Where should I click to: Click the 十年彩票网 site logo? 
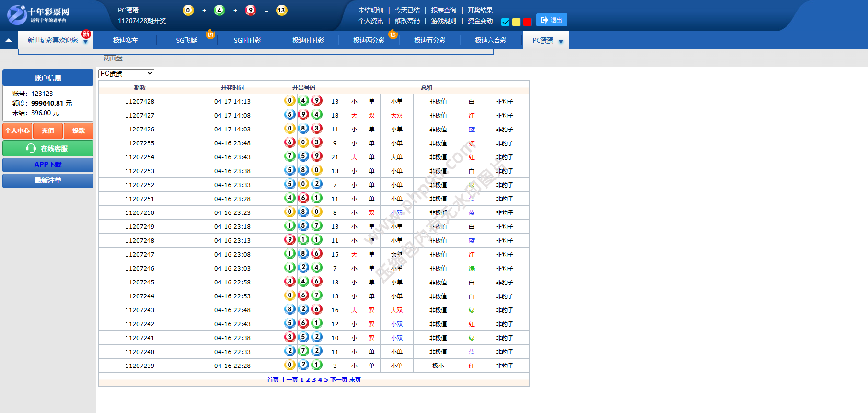[x=38, y=15]
